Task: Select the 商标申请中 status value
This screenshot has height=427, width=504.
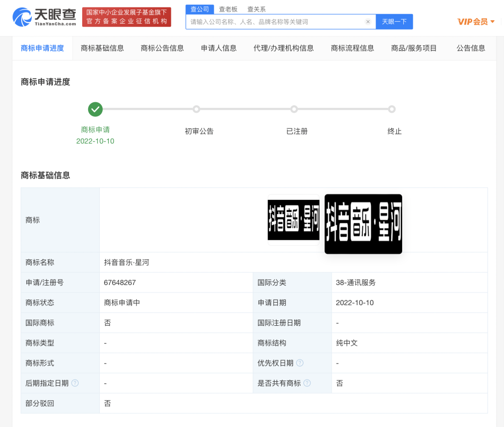Action: [122, 303]
